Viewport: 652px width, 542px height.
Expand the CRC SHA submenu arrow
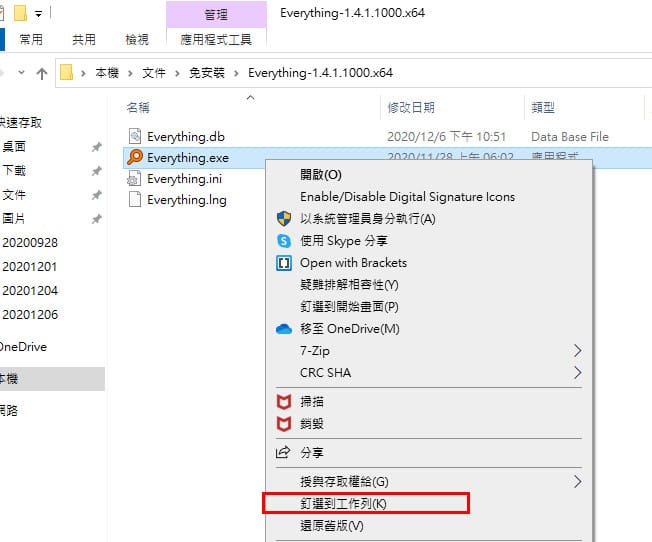[577, 372]
